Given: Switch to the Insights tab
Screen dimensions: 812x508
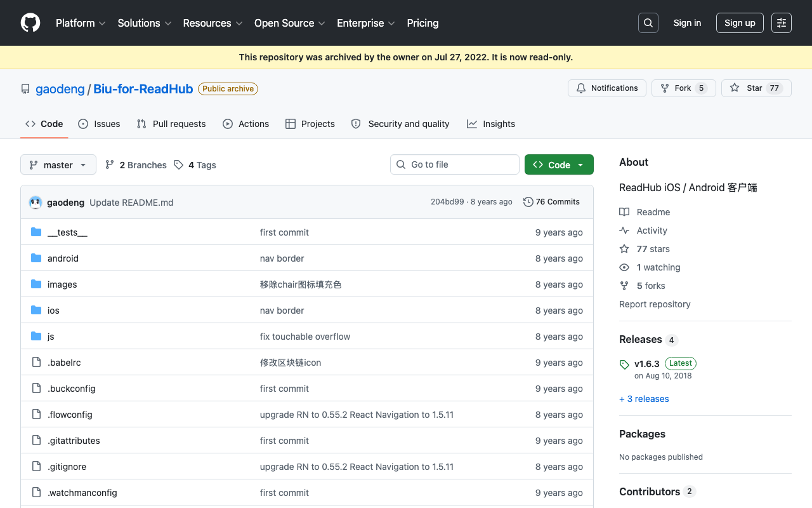Looking at the screenshot, I should point(491,124).
